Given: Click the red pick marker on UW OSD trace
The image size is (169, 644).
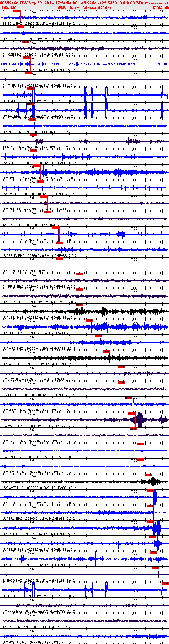Looking at the screenshot, I should click(89, 320).
